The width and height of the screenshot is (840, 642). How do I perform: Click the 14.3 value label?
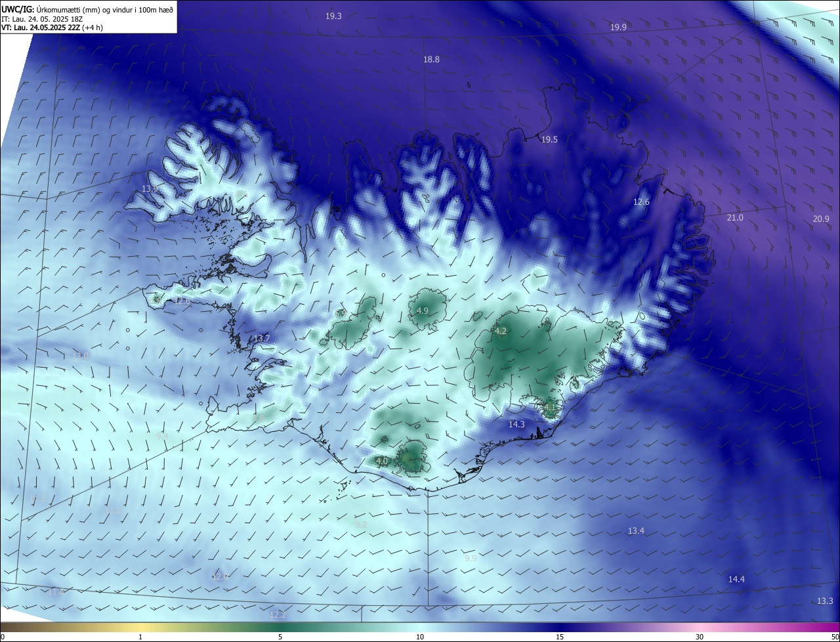(516, 424)
